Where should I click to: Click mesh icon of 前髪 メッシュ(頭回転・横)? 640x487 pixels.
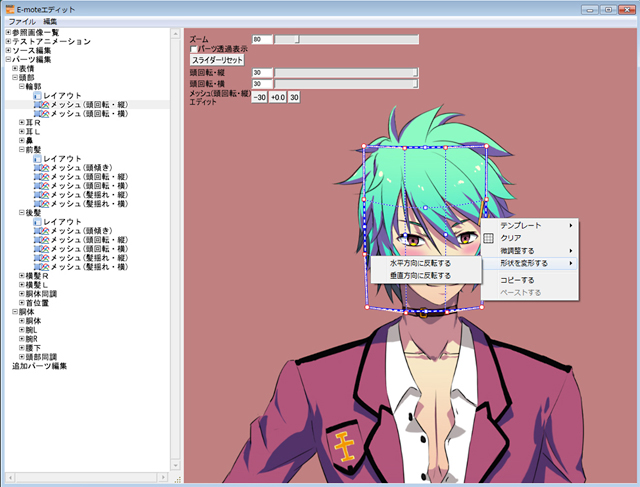(x=41, y=186)
